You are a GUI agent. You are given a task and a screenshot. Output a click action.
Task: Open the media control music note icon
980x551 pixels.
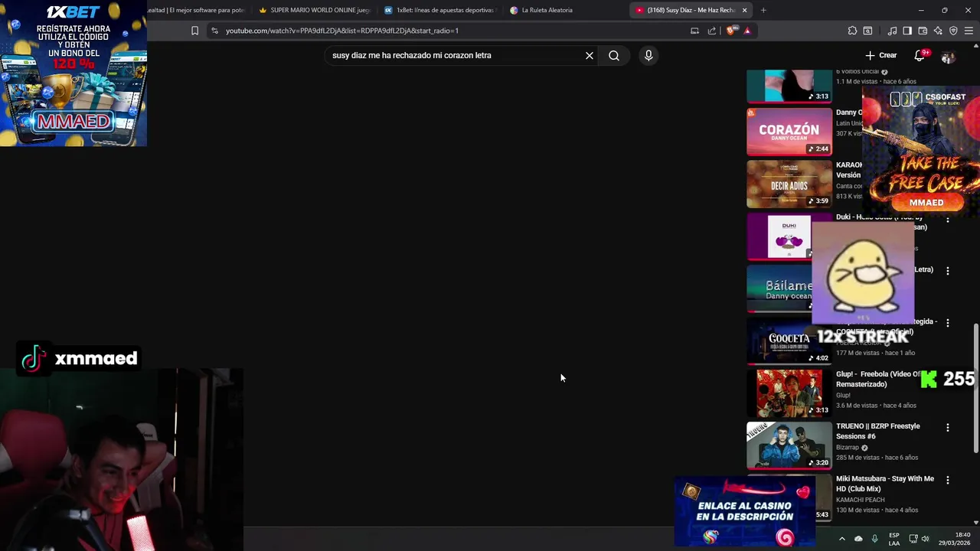point(892,31)
